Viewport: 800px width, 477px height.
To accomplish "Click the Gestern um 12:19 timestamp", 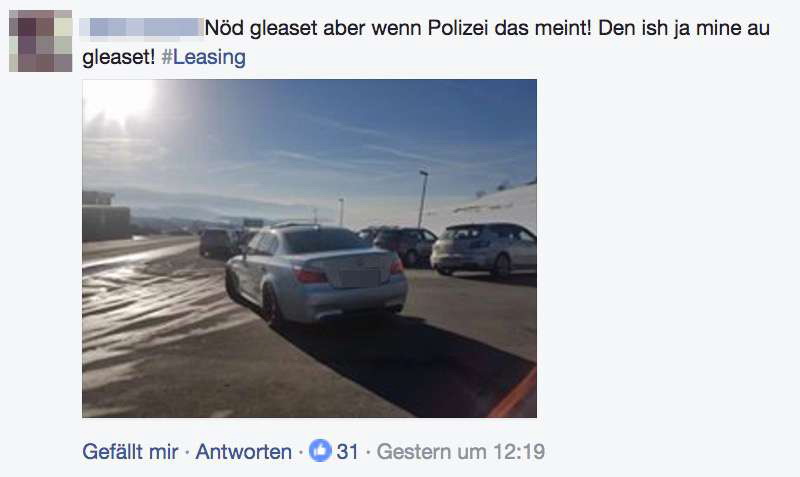I will (x=461, y=451).
